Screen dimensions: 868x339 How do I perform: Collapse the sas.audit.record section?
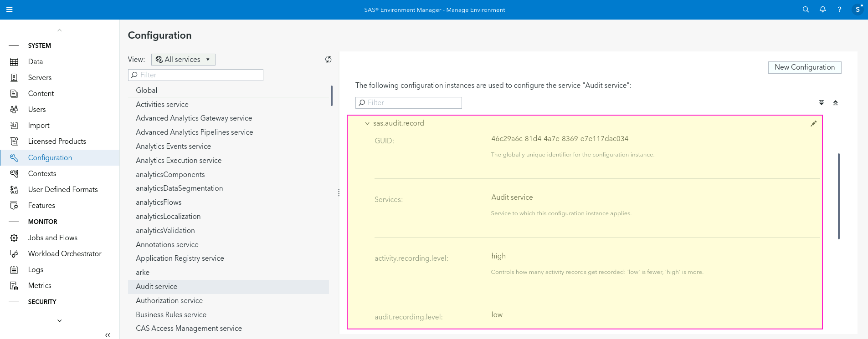pos(367,123)
